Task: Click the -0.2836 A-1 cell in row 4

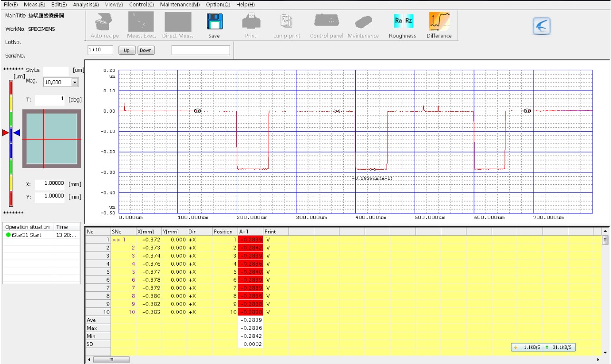Action: coord(251,264)
